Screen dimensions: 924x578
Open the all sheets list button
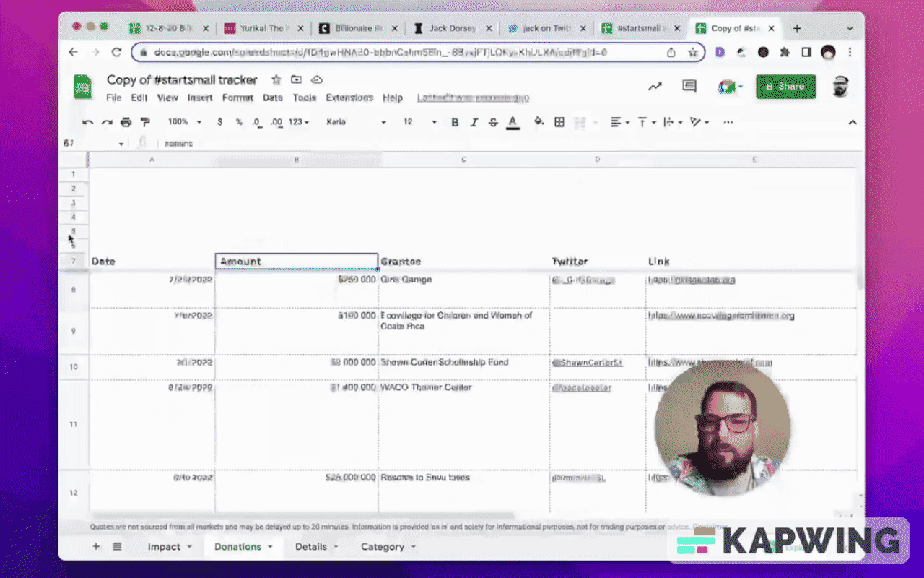[x=117, y=546]
